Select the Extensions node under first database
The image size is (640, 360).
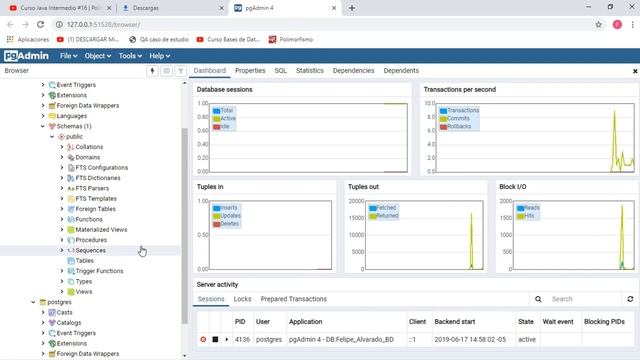coord(71,95)
